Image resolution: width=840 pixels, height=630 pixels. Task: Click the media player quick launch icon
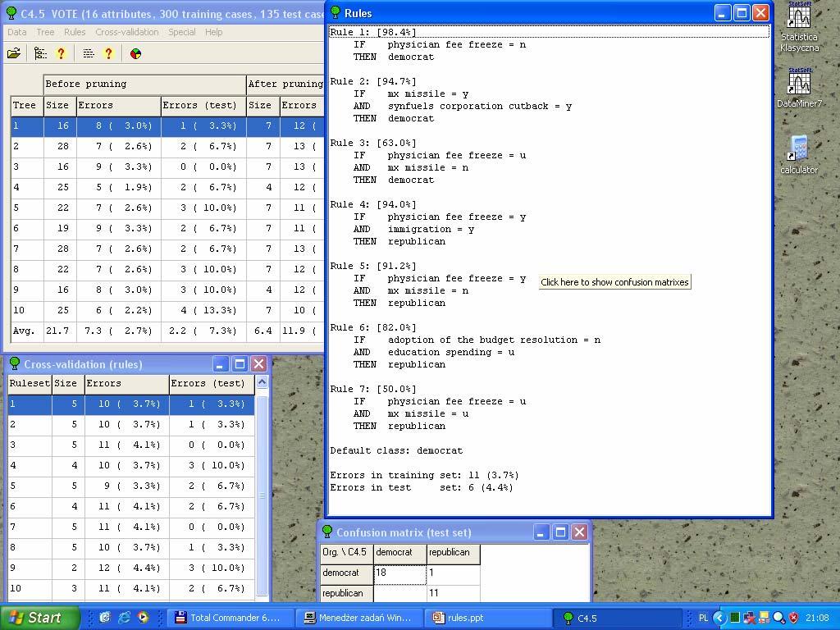click(x=143, y=617)
